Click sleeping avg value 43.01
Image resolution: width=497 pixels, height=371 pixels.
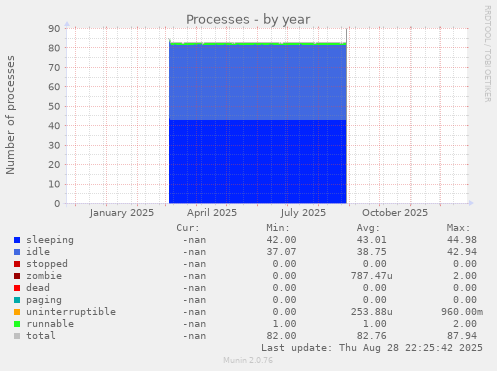(372, 240)
